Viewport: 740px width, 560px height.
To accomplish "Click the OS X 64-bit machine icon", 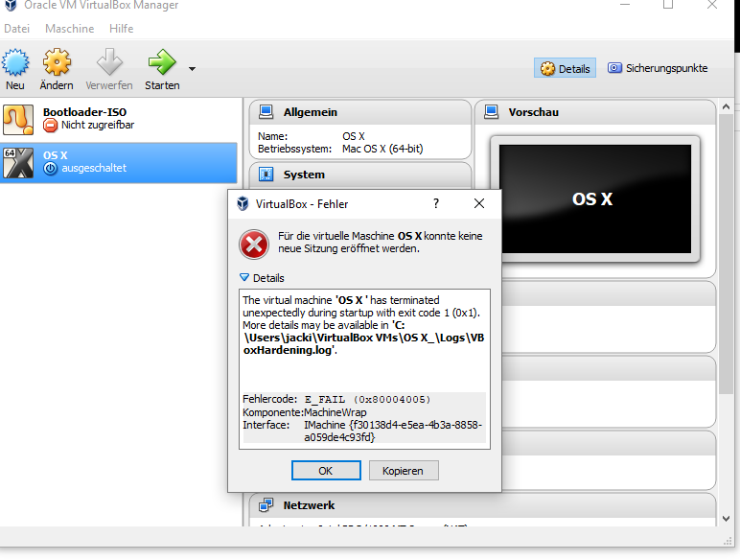I will tap(18, 162).
